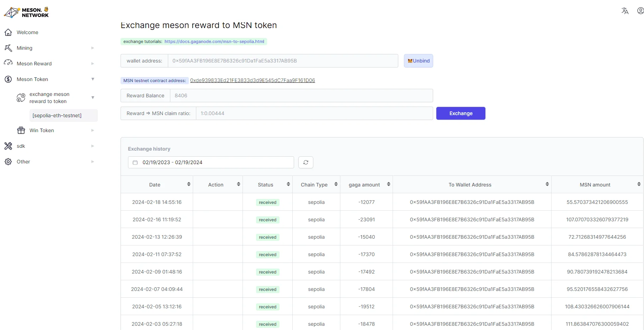
Task: Select MSN amount 84.57862878134464473
Action: 597,254
